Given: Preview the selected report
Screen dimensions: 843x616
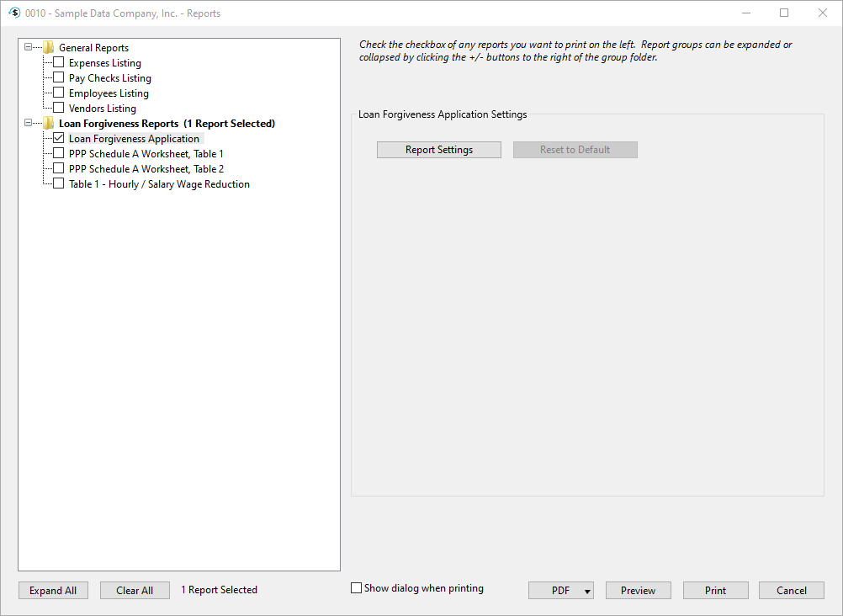Looking at the screenshot, I should 638,591.
